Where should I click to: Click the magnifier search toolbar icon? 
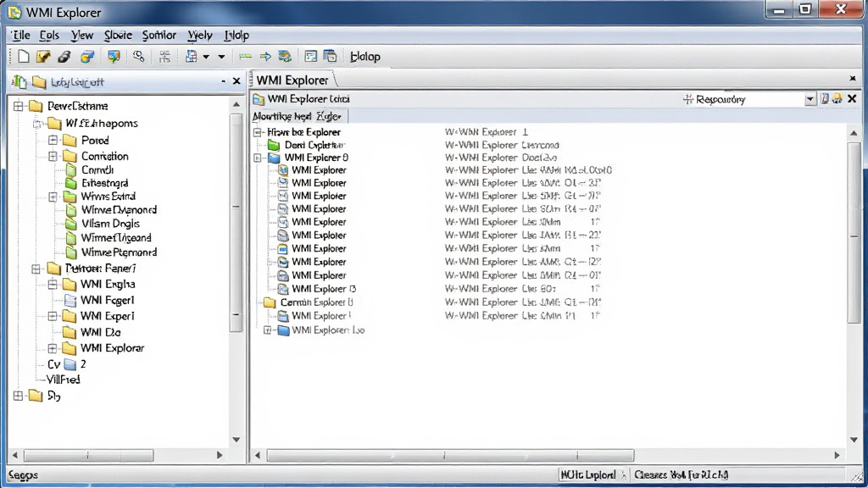(x=138, y=57)
